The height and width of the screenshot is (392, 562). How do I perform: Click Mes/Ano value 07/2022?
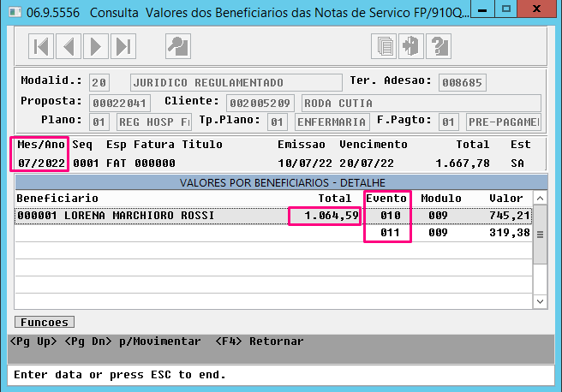pyautogui.click(x=42, y=163)
